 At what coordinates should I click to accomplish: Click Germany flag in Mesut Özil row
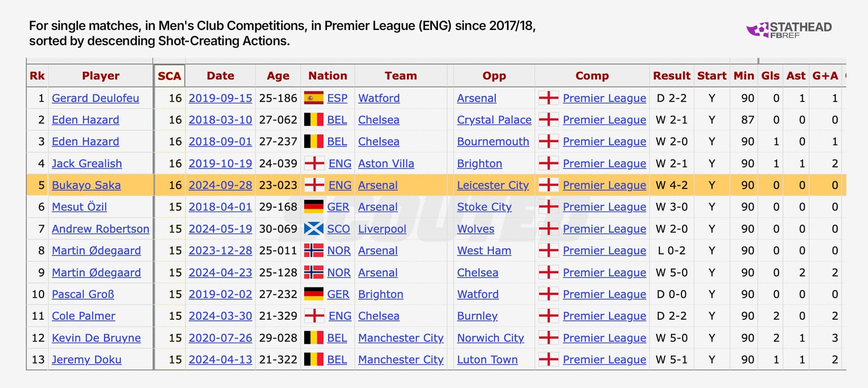click(313, 207)
